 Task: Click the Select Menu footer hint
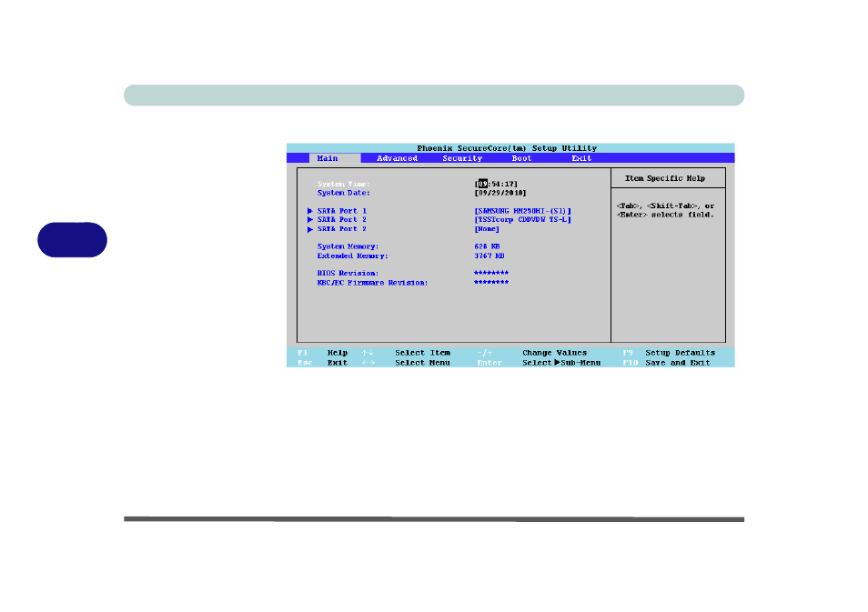(422, 363)
